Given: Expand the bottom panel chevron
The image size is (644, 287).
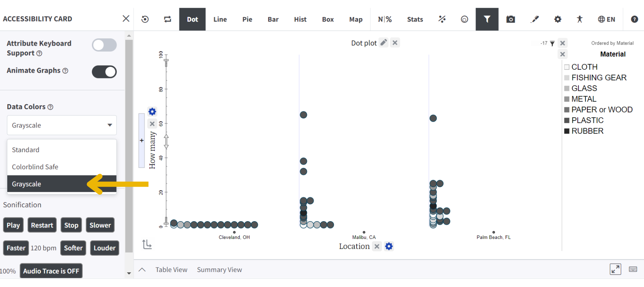Looking at the screenshot, I should pos(142,270).
